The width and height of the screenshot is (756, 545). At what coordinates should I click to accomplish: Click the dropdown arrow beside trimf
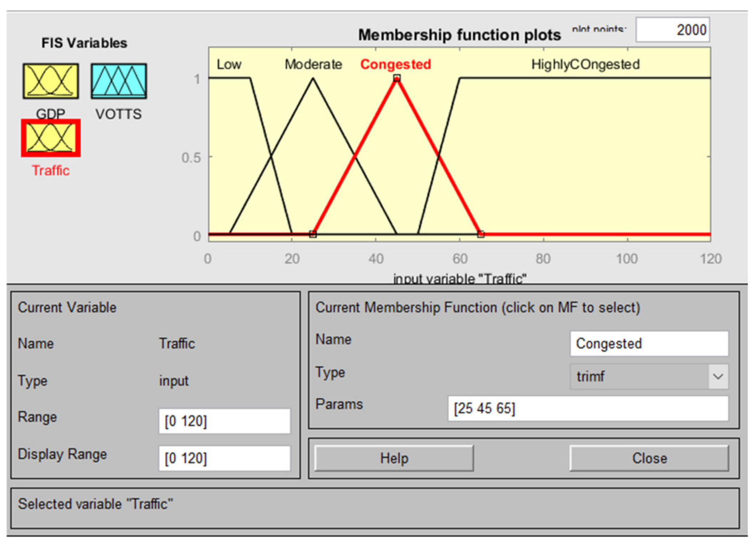tap(718, 376)
